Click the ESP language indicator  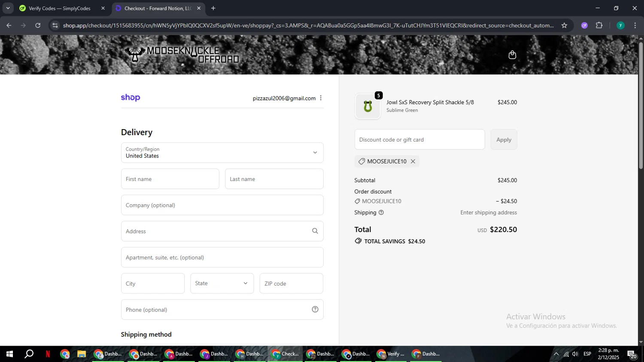point(587,354)
